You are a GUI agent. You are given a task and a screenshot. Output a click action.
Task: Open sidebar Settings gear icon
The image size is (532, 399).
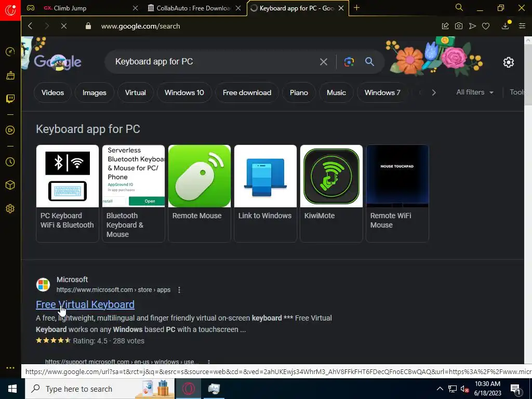(10, 209)
